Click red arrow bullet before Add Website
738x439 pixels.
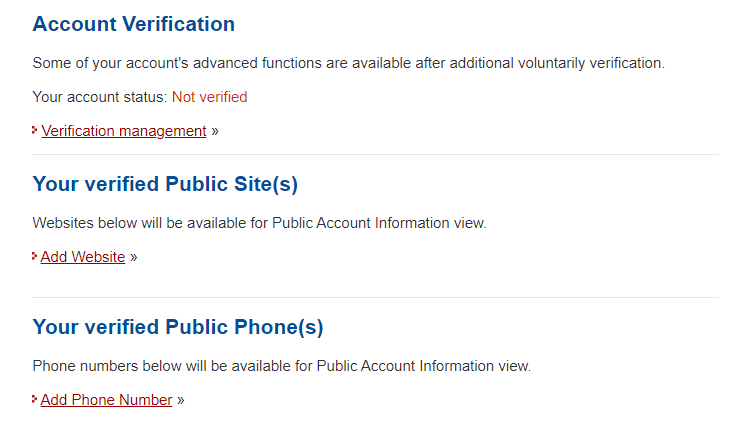pyautogui.click(x=35, y=257)
